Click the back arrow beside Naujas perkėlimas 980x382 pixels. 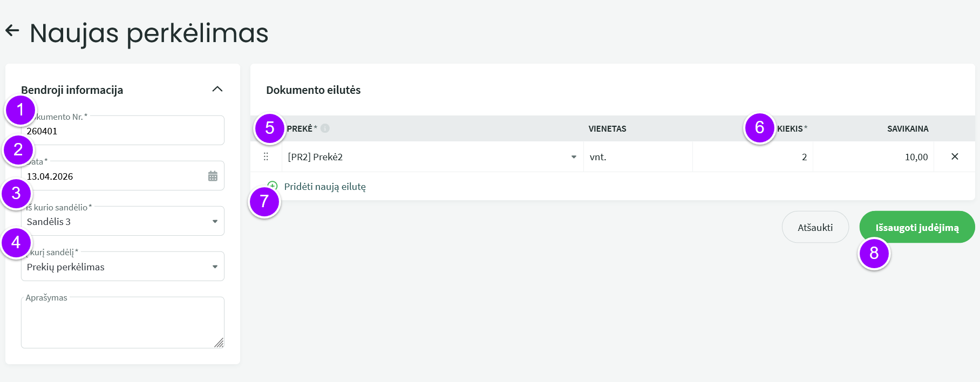[12, 31]
